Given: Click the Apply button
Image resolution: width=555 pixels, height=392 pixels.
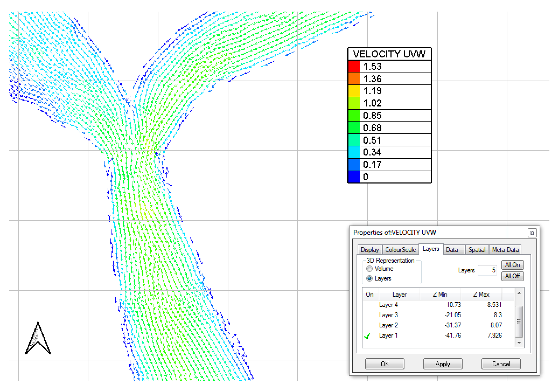Looking at the screenshot, I should (443, 364).
